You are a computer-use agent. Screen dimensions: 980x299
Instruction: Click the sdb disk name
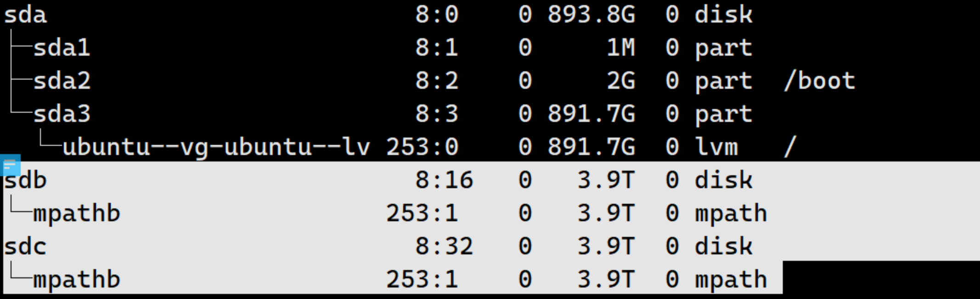pos(25,180)
